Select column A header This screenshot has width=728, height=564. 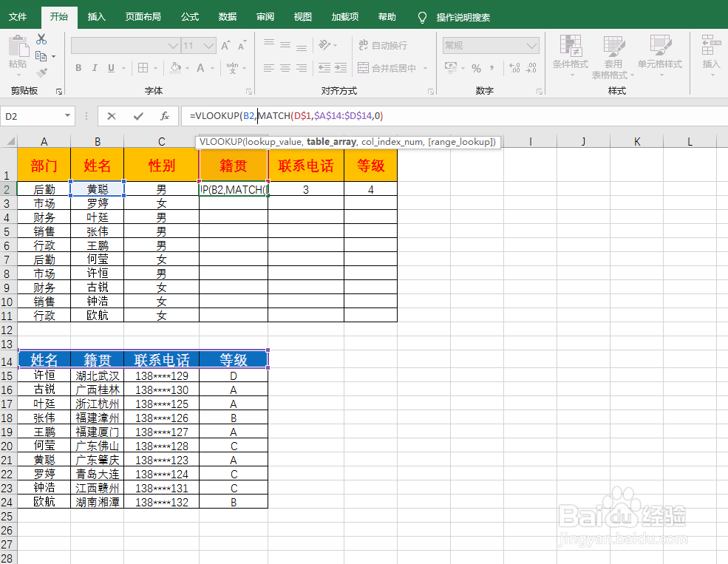(x=44, y=141)
